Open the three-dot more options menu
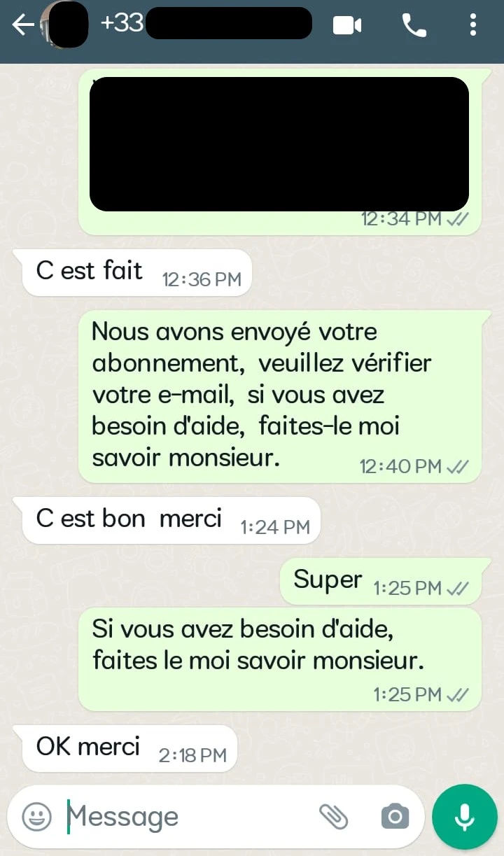The image size is (504, 856). click(x=473, y=26)
